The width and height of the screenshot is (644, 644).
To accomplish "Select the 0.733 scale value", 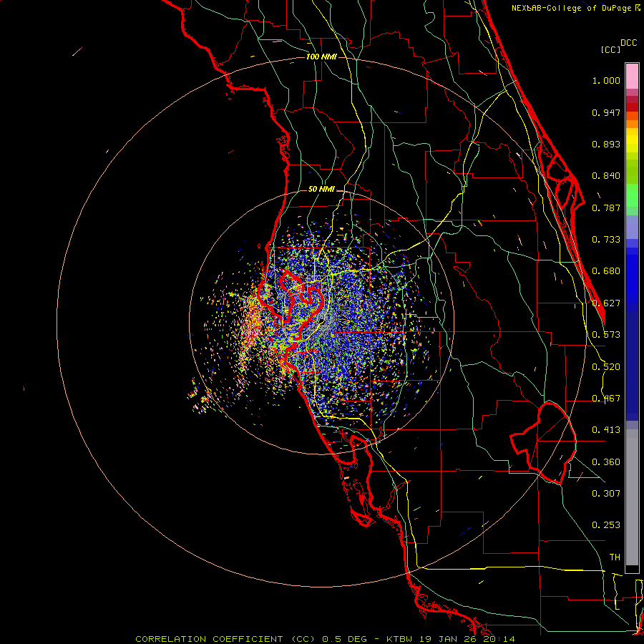I will coord(606,240).
